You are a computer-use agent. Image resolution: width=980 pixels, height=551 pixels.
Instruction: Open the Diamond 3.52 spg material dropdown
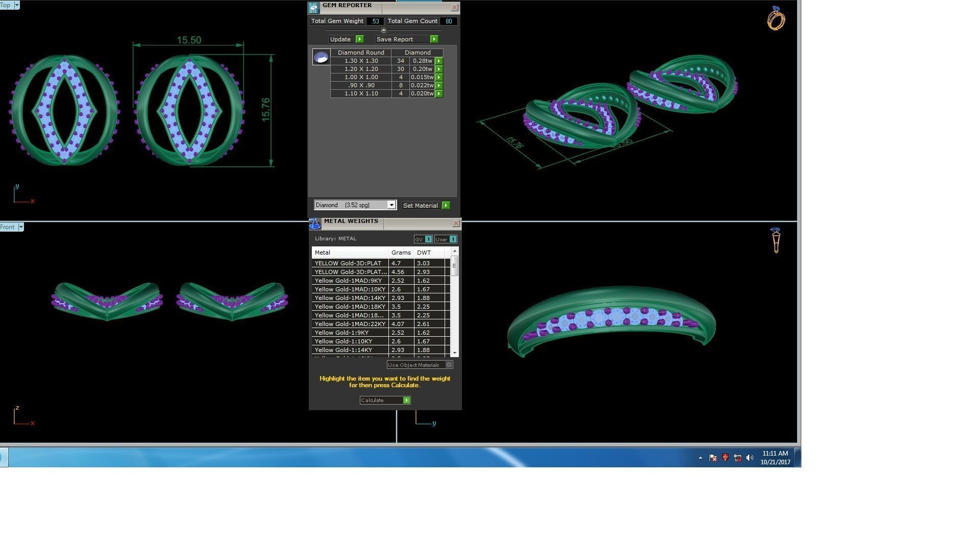click(x=391, y=205)
